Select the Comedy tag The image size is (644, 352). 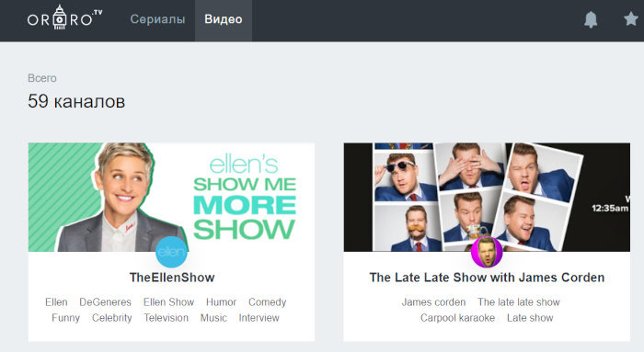coord(268,302)
